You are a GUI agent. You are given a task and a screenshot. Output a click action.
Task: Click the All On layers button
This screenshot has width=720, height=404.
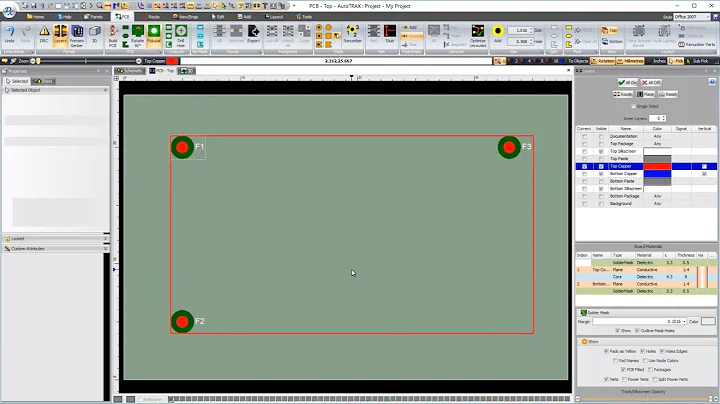coord(627,83)
